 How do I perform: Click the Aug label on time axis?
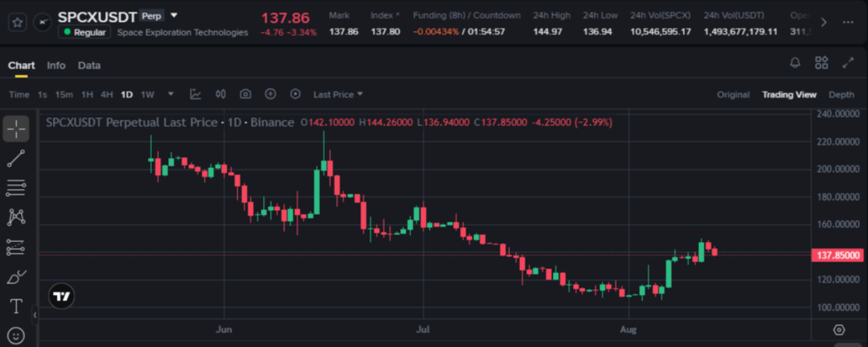[x=629, y=329]
